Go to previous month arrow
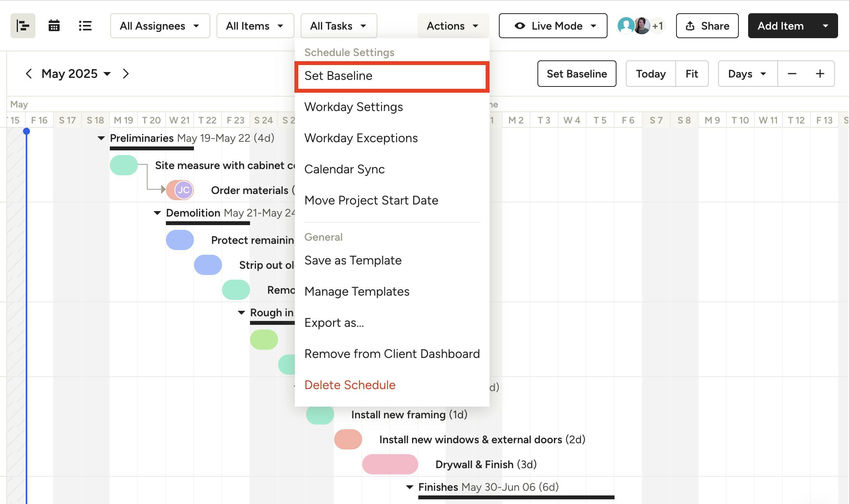The image size is (849, 504). [x=28, y=74]
